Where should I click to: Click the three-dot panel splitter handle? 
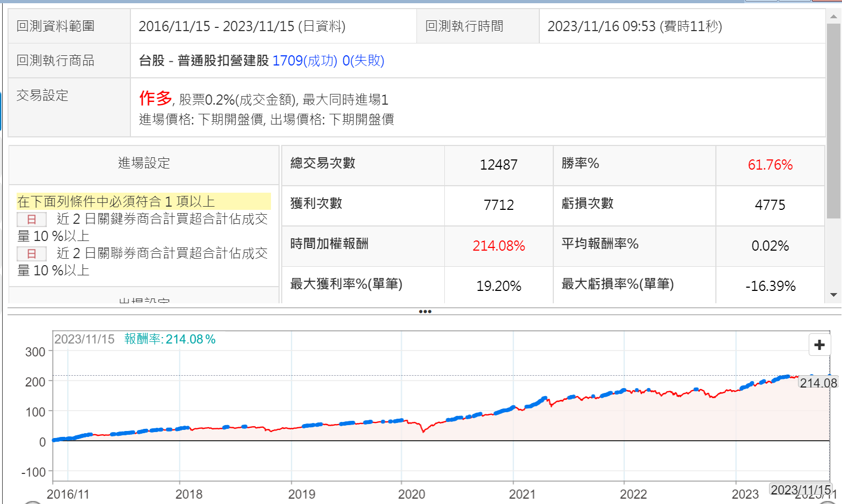[425, 311]
